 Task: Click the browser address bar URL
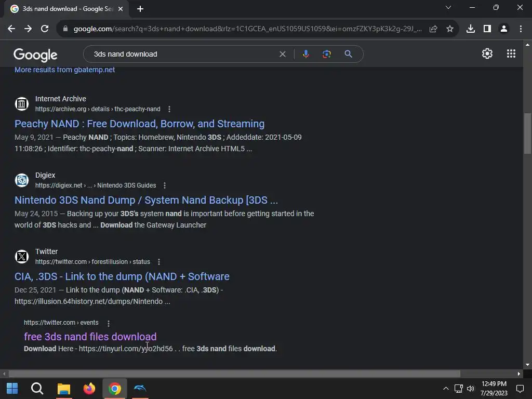coord(248,29)
